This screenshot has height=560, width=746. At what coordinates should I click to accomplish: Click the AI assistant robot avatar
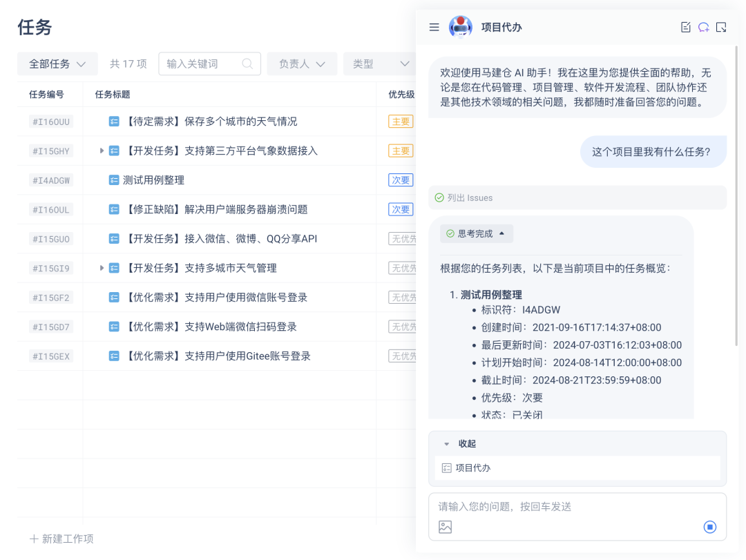point(461,28)
